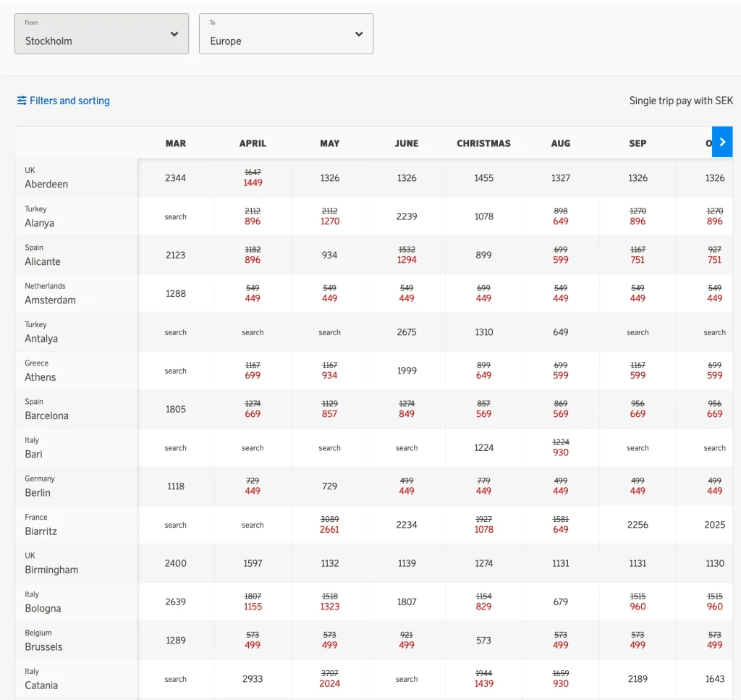Image resolution: width=741 pixels, height=700 pixels.
Task: Click Bari August discounted price 930
Action: (561, 452)
